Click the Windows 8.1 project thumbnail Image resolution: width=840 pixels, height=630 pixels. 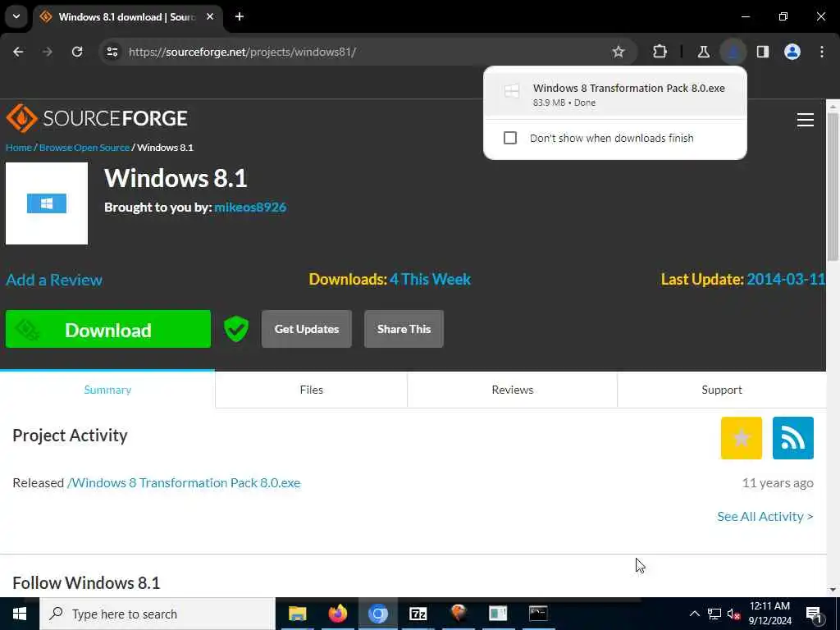(47, 203)
